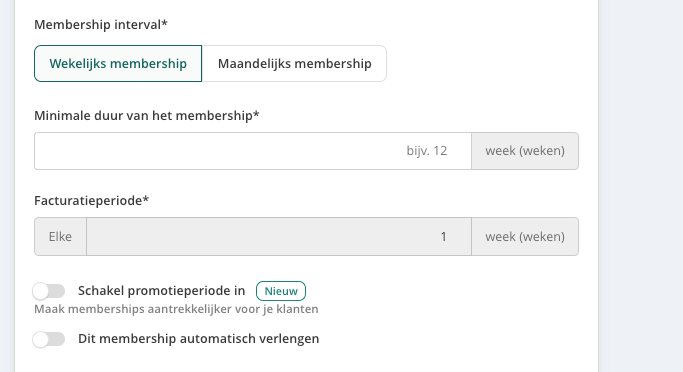
Task: Click the value 1 in billing period
Action: click(x=443, y=237)
